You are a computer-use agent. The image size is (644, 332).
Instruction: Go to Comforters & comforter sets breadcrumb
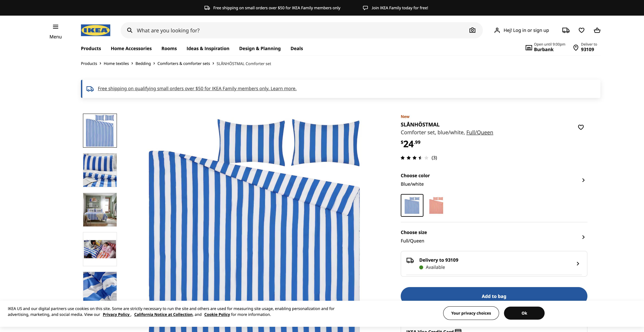(x=183, y=63)
